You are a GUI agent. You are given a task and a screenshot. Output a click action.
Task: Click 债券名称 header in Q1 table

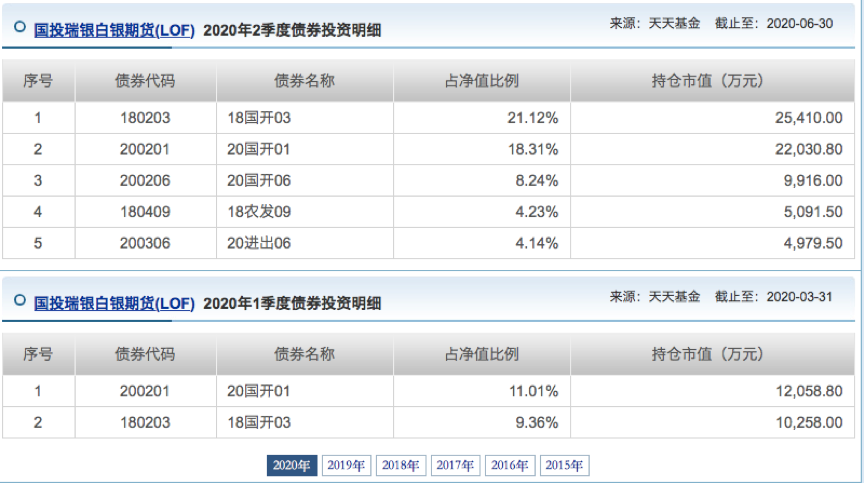pos(305,354)
